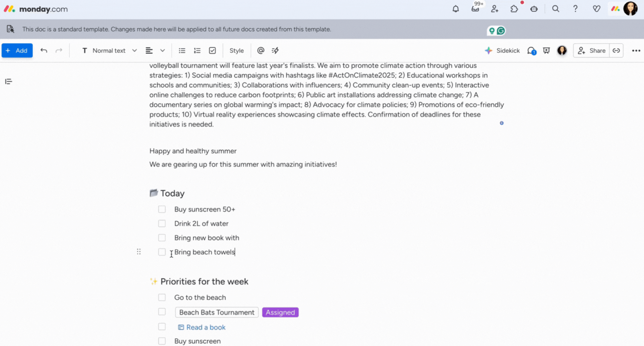Open the Style menu
Image resolution: width=644 pixels, height=346 pixels.
[236, 51]
